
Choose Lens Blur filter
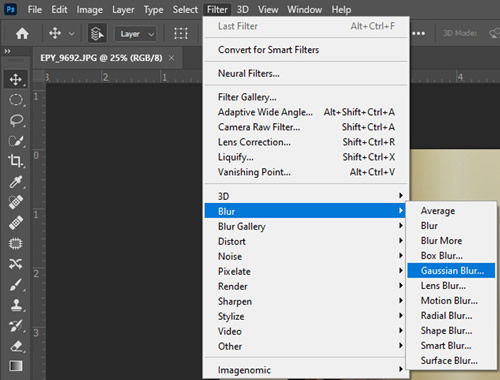(451, 286)
